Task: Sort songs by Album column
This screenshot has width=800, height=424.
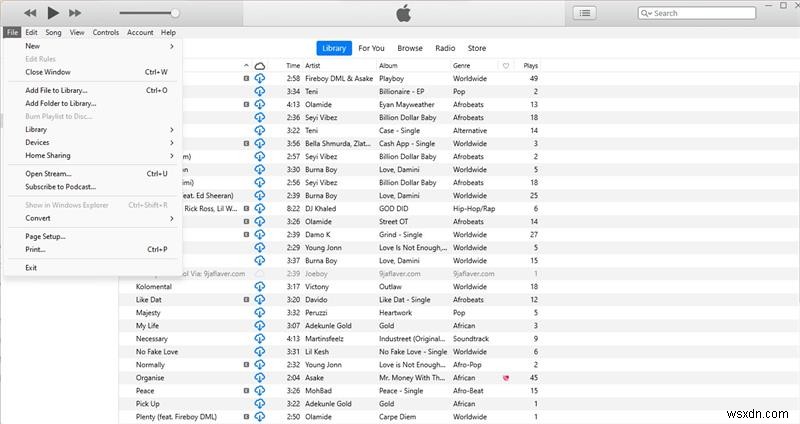Action: tap(388, 65)
